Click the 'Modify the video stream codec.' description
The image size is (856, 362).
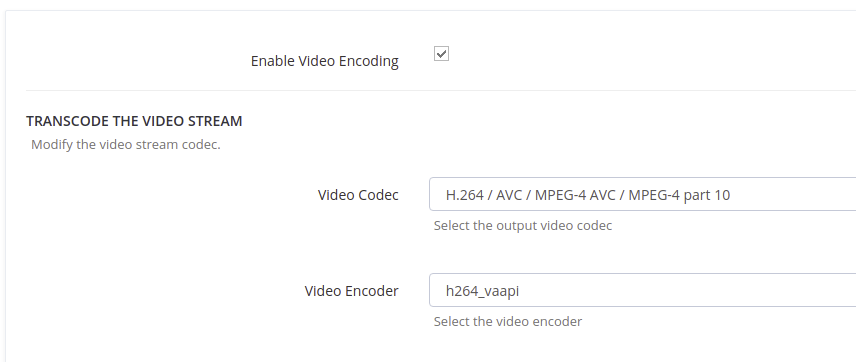point(126,145)
